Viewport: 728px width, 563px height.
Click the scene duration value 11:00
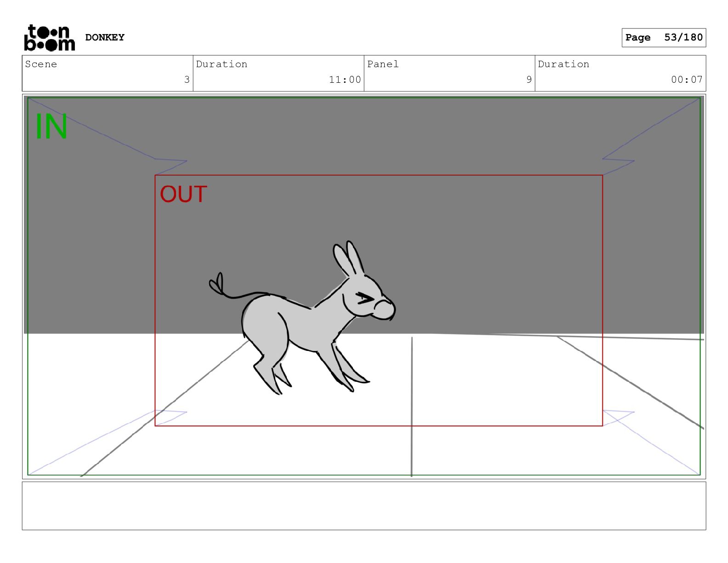tap(345, 80)
